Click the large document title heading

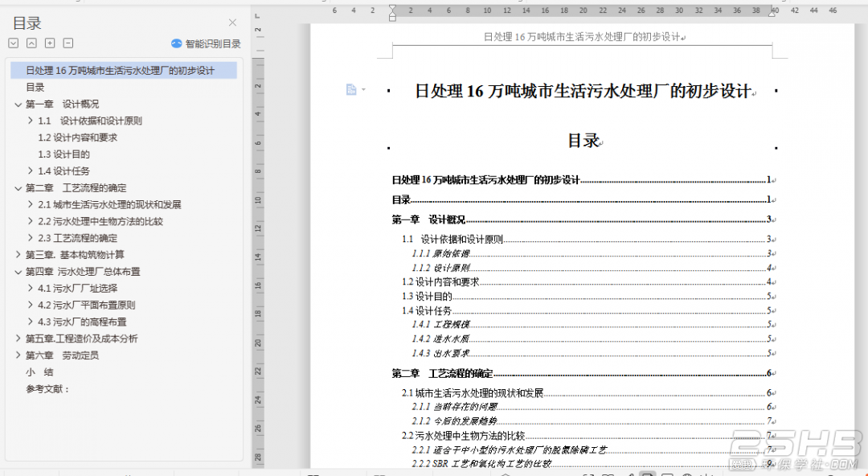coord(583,91)
